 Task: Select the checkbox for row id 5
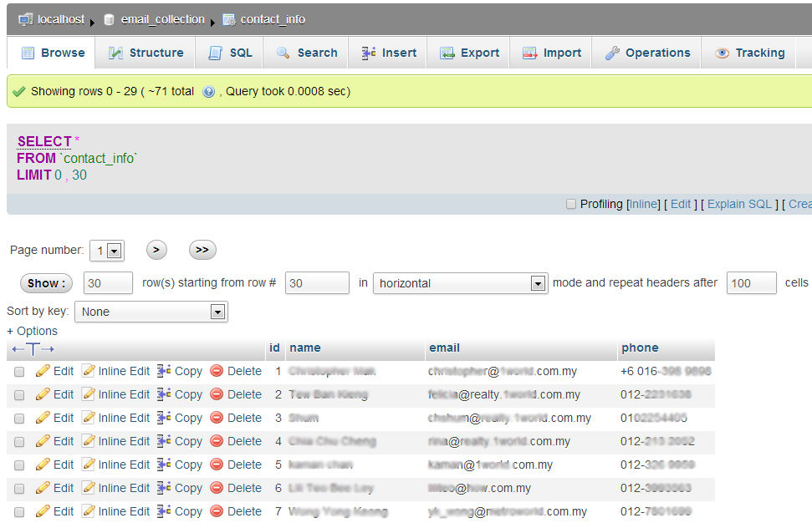(19, 465)
